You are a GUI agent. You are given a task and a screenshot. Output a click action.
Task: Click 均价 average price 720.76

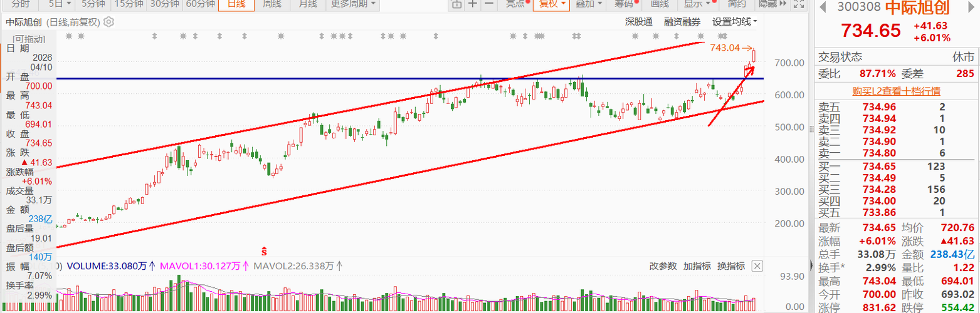tap(957, 228)
